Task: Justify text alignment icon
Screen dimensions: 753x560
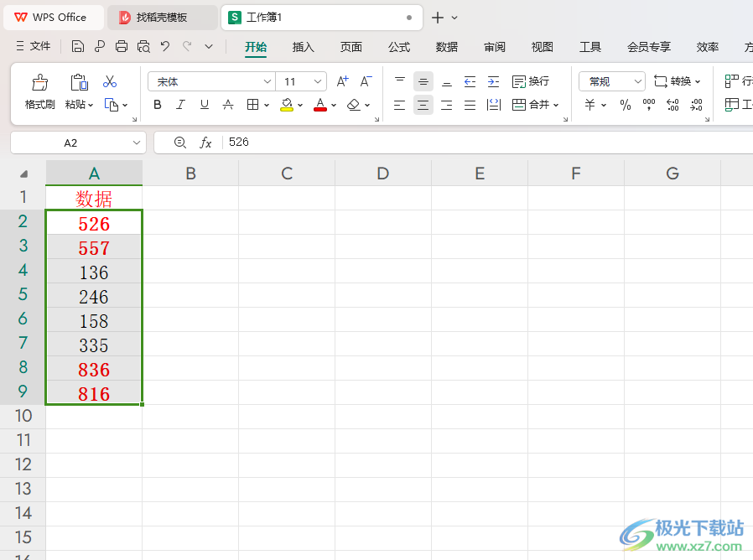Action: 470,105
